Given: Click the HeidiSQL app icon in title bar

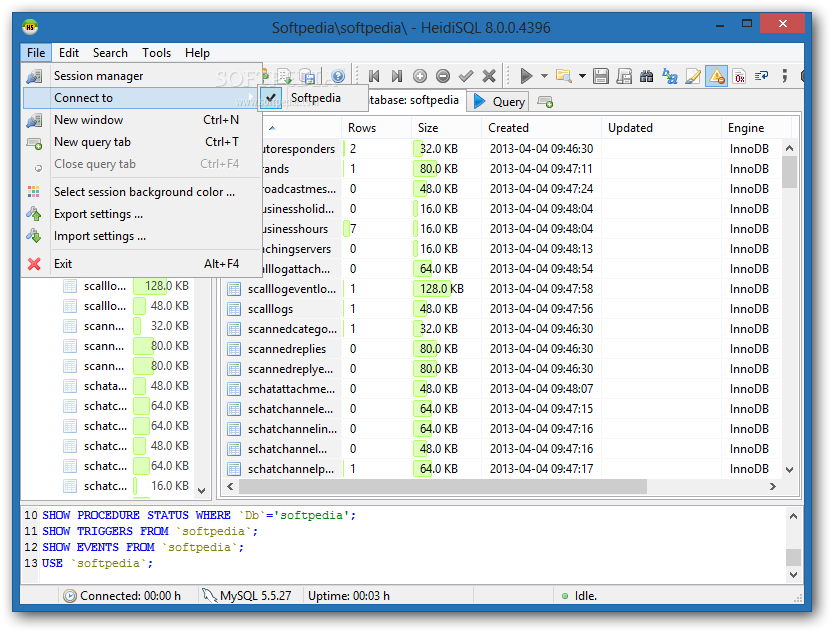Looking at the screenshot, I should tap(30, 27).
